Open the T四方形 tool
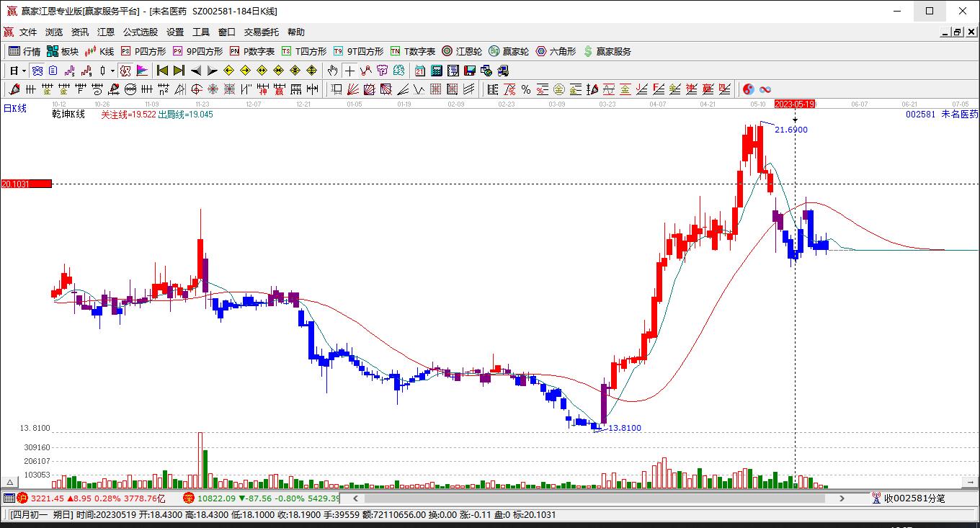This screenshot has width=980, height=528. coord(304,51)
